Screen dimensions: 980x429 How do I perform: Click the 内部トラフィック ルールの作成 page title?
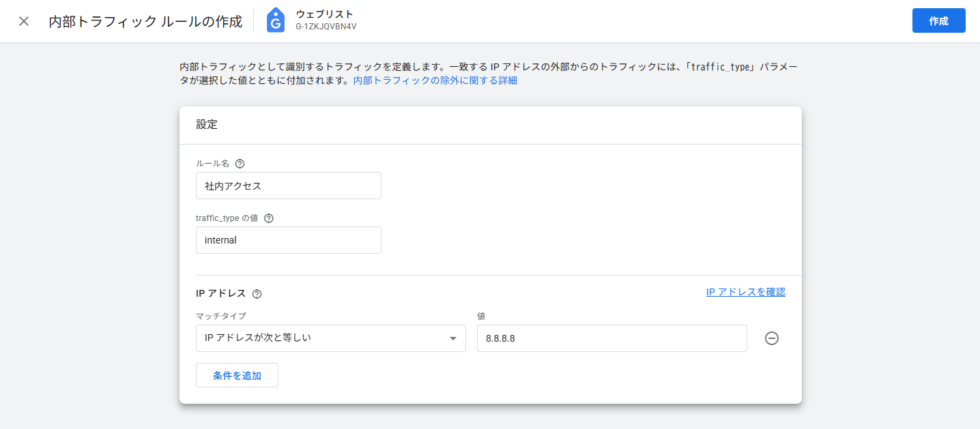(x=145, y=21)
